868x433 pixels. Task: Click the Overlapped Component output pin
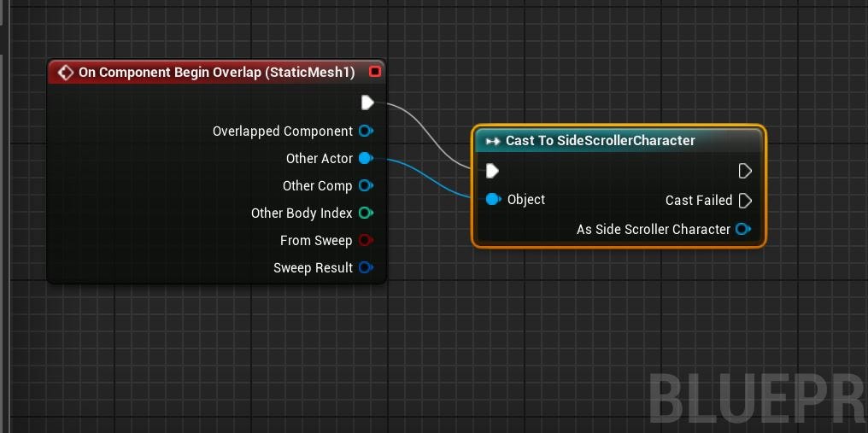tap(366, 132)
